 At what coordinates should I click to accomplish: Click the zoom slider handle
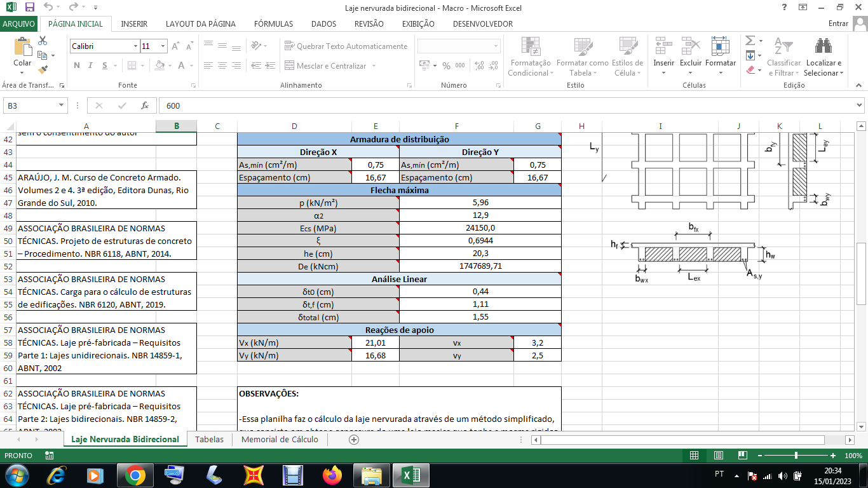coord(796,456)
